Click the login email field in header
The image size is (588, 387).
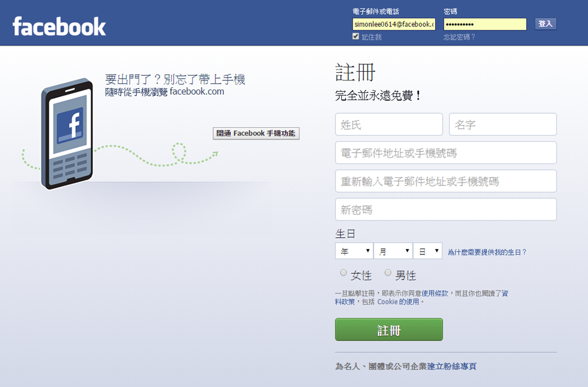click(394, 24)
